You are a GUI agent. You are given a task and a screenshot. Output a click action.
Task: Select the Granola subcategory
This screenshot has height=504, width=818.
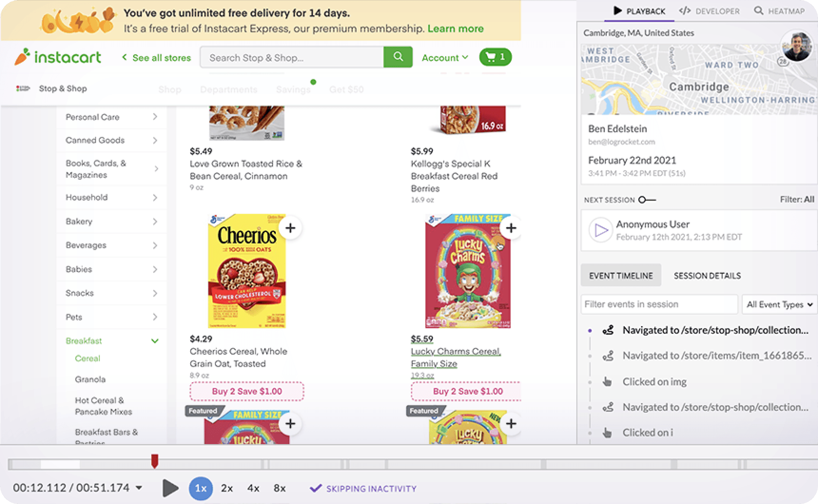90,379
